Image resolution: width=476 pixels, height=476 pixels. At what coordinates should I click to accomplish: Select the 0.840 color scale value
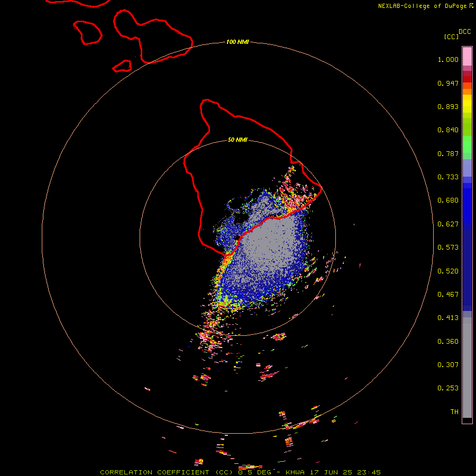(x=448, y=130)
